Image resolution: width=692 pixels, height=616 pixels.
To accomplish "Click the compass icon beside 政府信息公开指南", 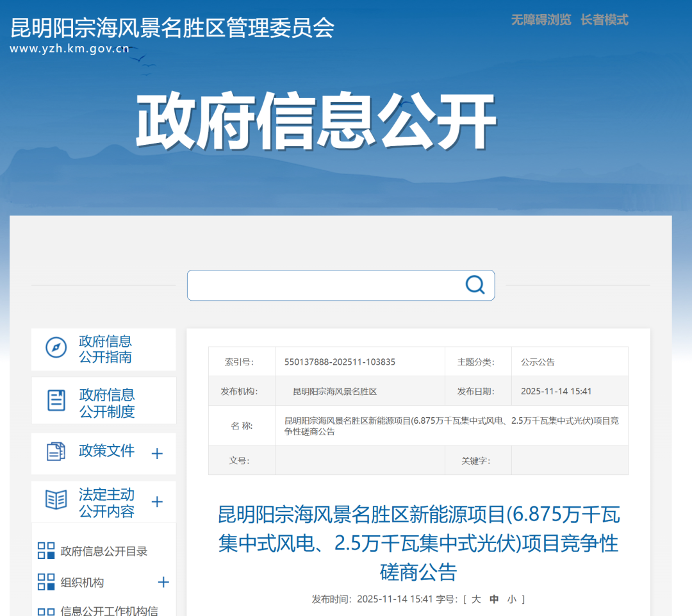I will point(56,348).
